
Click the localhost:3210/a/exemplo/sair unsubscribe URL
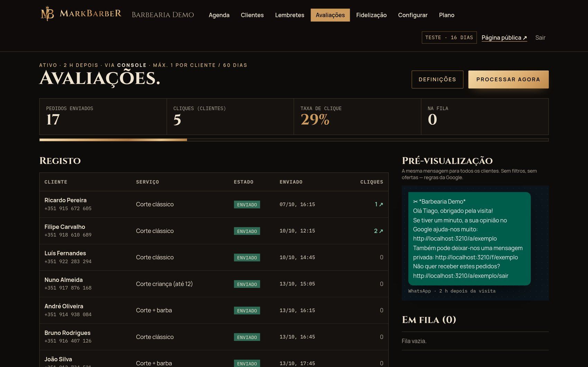point(460,276)
